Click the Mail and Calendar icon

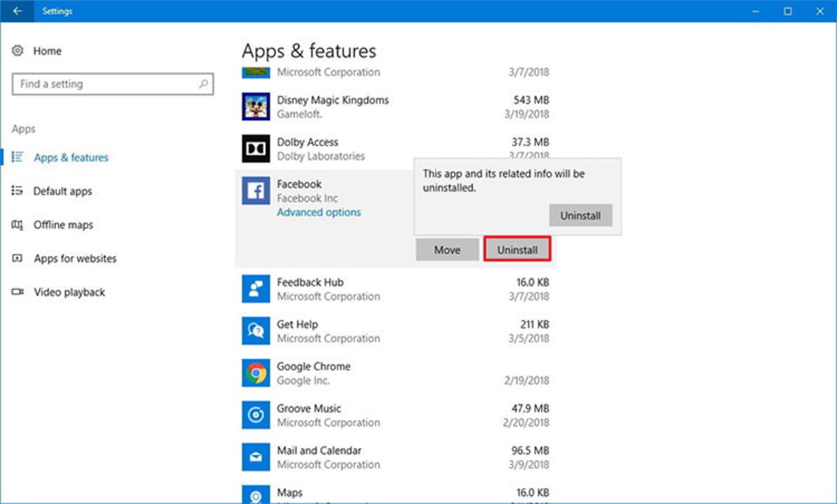(x=256, y=457)
